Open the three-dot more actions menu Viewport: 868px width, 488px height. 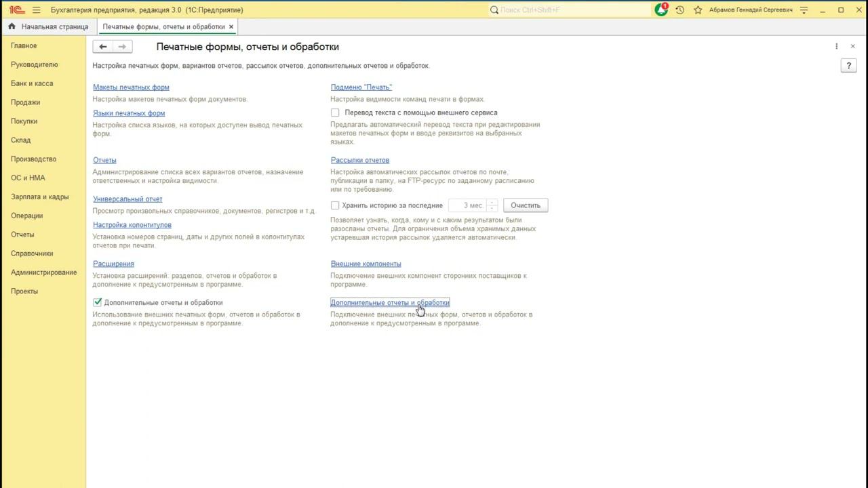click(836, 46)
